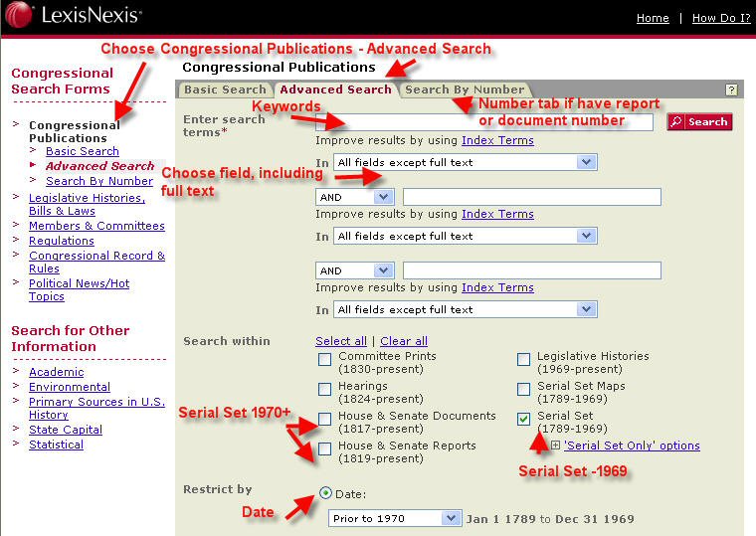
Task: Enable the House & Senate Documents checkbox
Action: click(325, 419)
